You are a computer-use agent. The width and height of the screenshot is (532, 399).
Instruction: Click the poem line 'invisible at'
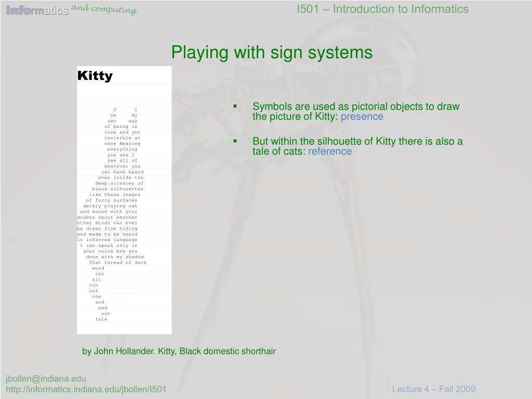pyautogui.click(x=123, y=138)
